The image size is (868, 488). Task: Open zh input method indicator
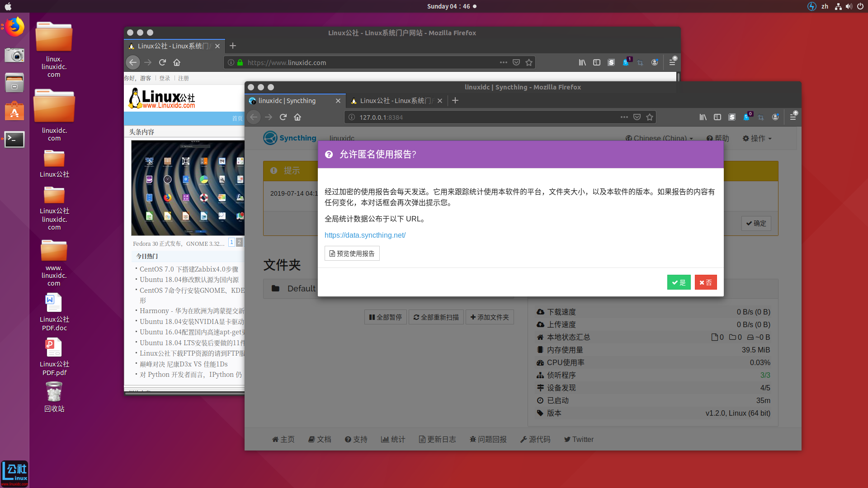825,6
